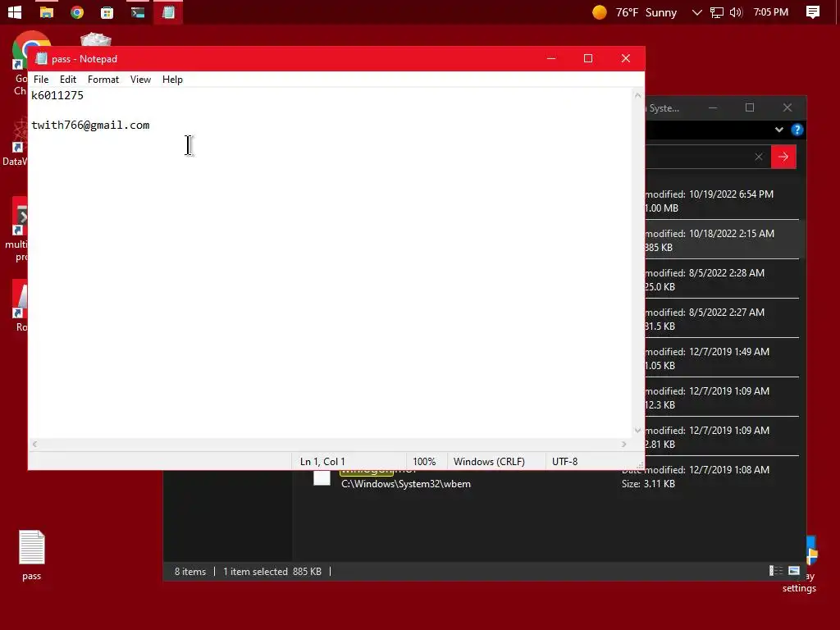The image size is (840, 630).
Task: Click the red search arrow button
Action: tap(783, 157)
